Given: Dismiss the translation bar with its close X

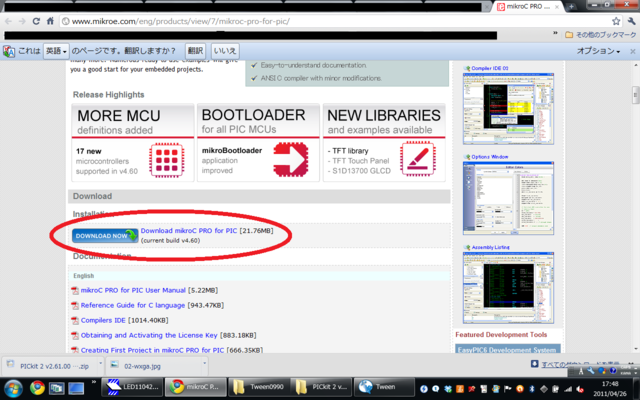Looking at the screenshot, I should coord(632,51).
